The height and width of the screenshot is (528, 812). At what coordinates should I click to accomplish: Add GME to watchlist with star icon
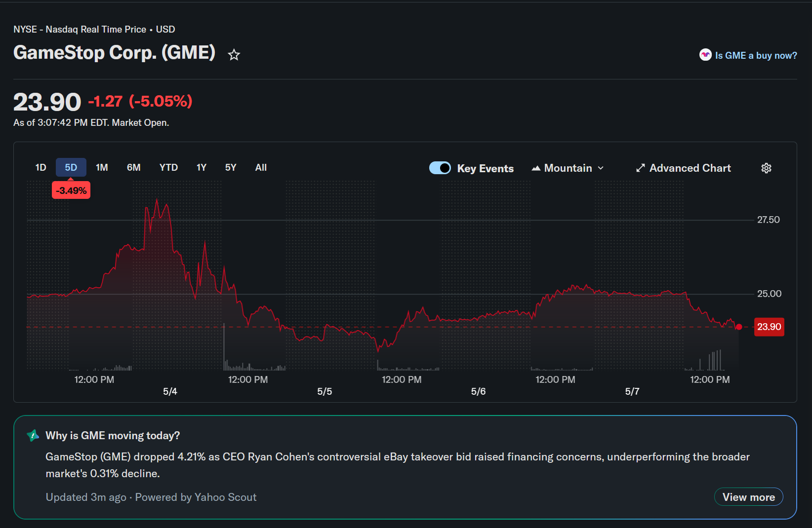(x=234, y=55)
